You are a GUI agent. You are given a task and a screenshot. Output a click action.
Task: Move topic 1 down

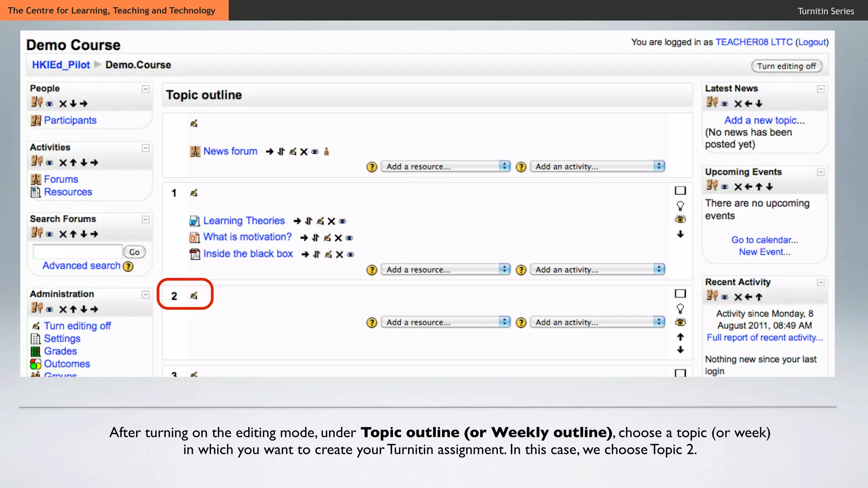(680, 234)
